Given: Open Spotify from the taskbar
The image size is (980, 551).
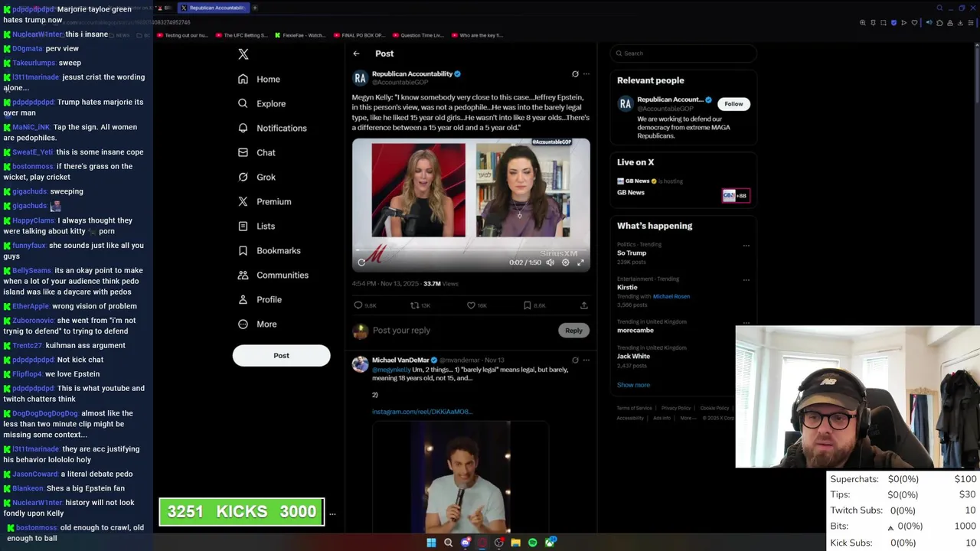Looking at the screenshot, I should [x=533, y=543].
